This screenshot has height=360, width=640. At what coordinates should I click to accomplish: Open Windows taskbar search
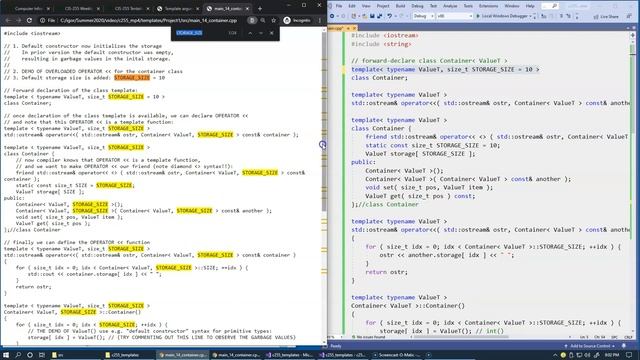tap(18, 355)
